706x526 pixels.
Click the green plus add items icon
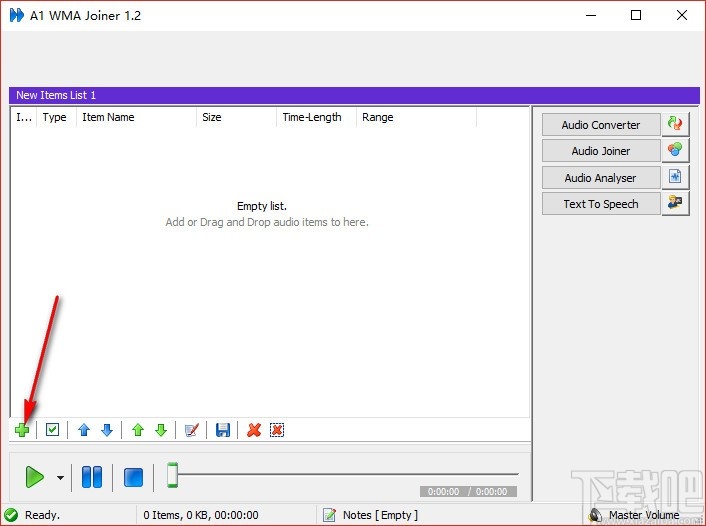pyautogui.click(x=22, y=430)
